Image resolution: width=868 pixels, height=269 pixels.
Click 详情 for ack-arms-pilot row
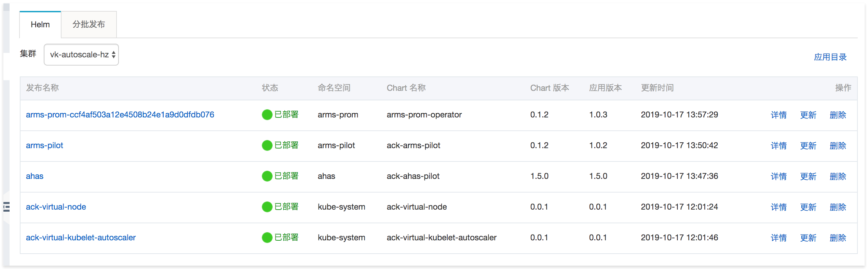(778, 146)
